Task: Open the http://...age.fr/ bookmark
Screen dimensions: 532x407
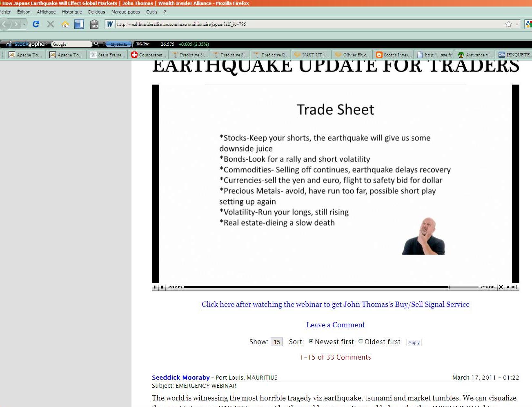Action: (434, 55)
